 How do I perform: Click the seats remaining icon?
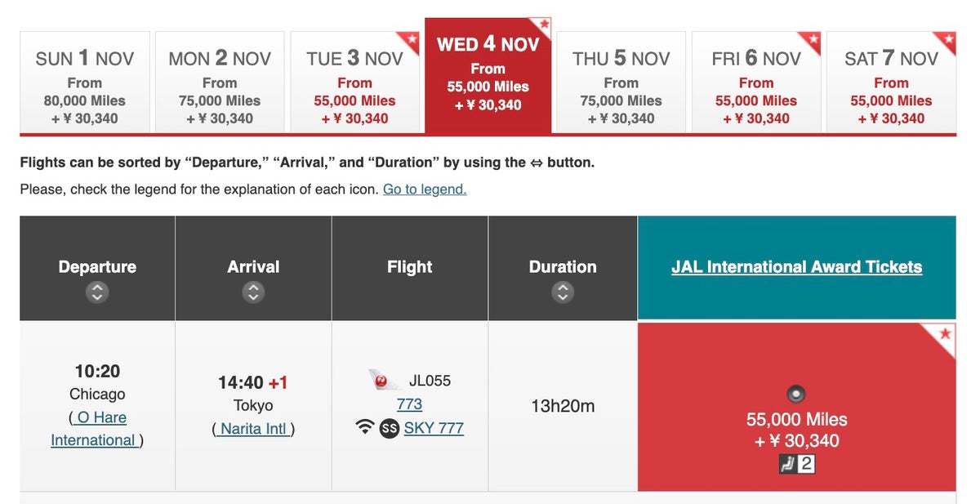(796, 465)
